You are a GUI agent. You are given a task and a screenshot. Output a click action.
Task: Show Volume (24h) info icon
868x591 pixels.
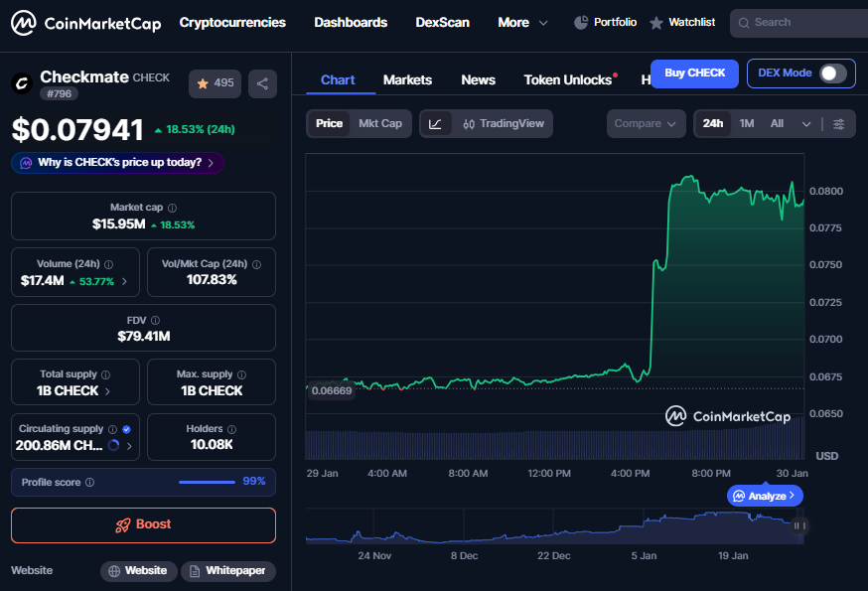(108, 264)
